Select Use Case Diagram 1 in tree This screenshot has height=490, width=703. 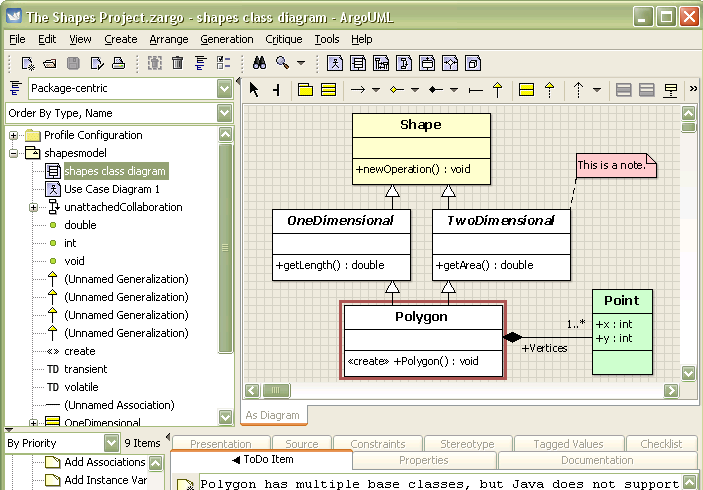coord(112,189)
